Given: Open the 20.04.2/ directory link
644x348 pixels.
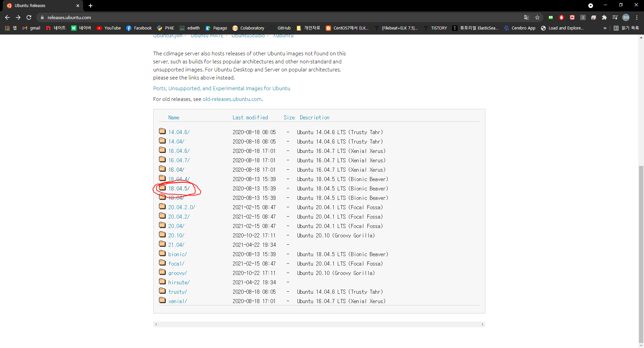Looking at the screenshot, I should coord(179,217).
